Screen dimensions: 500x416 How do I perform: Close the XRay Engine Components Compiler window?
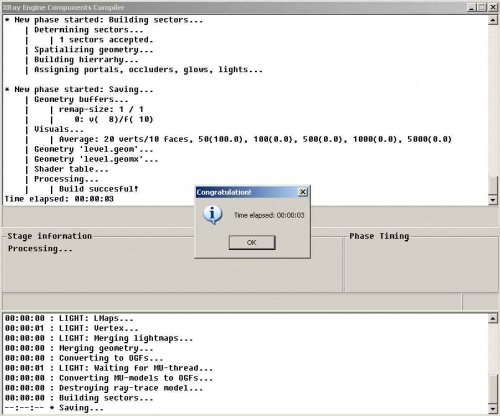(493, 7)
